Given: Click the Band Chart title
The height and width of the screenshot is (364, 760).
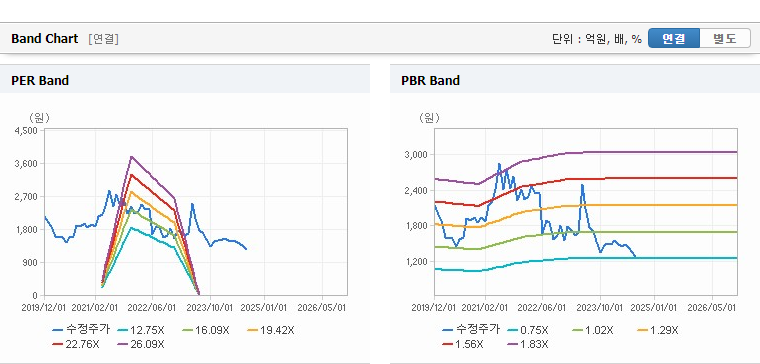Looking at the screenshot, I should pyautogui.click(x=45, y=39).
